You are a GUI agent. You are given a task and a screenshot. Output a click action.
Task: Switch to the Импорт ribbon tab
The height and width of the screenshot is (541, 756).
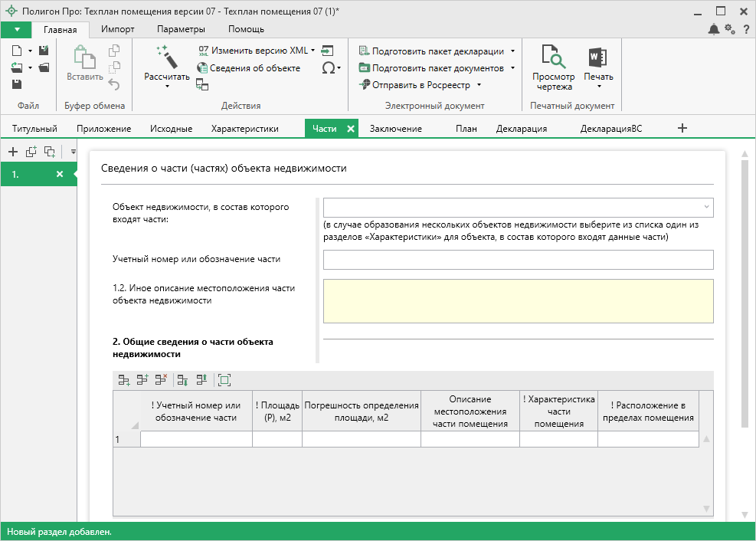click(x=117, y=29)
